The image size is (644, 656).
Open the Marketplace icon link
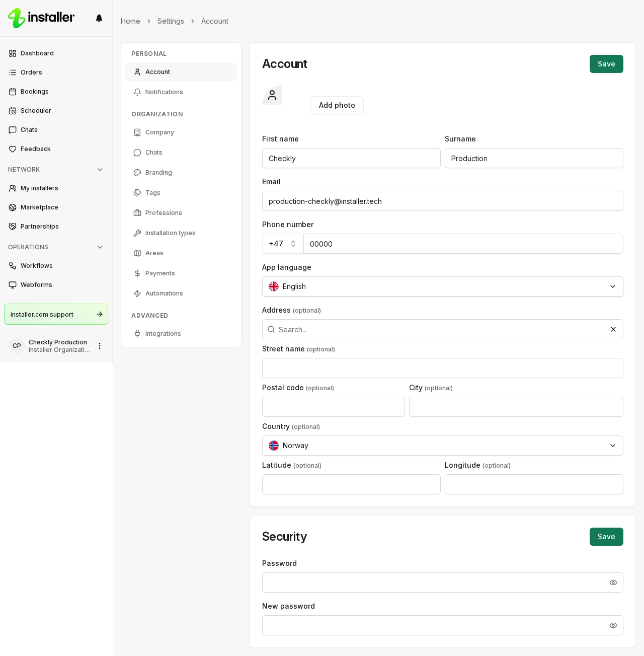(x=13, y=207)
